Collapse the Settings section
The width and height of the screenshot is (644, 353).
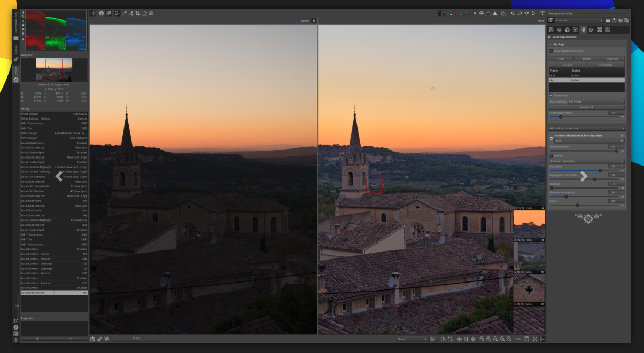click(550, 44)
